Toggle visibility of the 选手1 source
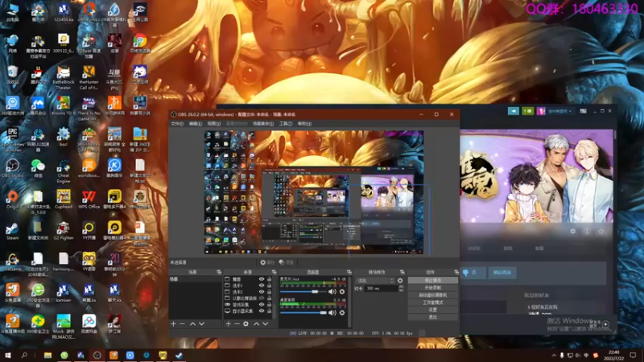 261,286
